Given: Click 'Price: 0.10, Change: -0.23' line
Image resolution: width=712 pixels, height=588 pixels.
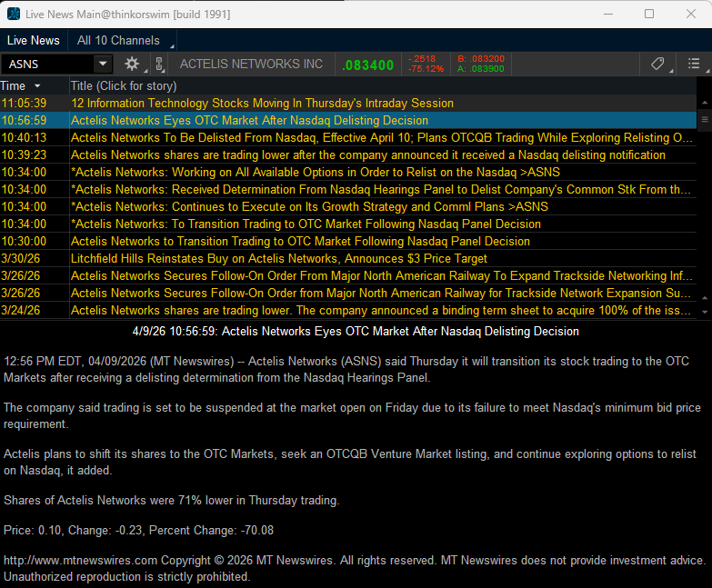Looking at the screenshot, I should click(x=138, y=531).
